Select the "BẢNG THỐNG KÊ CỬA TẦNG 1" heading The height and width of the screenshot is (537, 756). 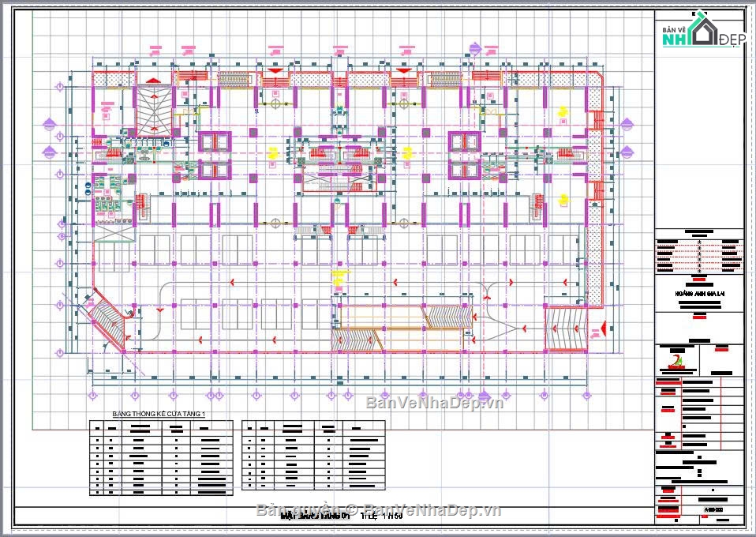[159, 414]
